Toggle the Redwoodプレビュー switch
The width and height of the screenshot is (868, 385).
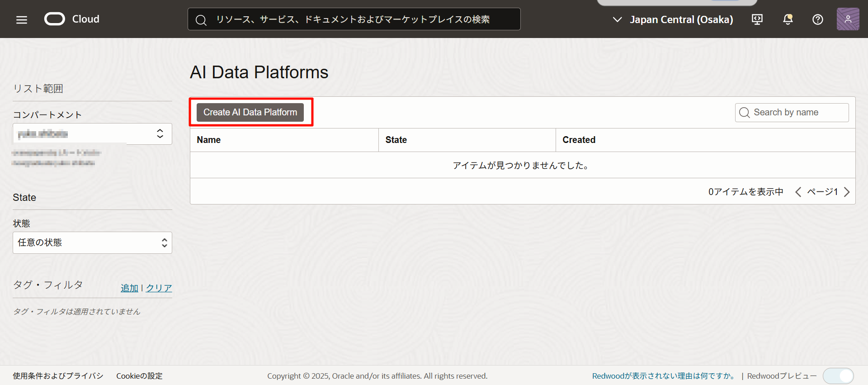(838, 375)
